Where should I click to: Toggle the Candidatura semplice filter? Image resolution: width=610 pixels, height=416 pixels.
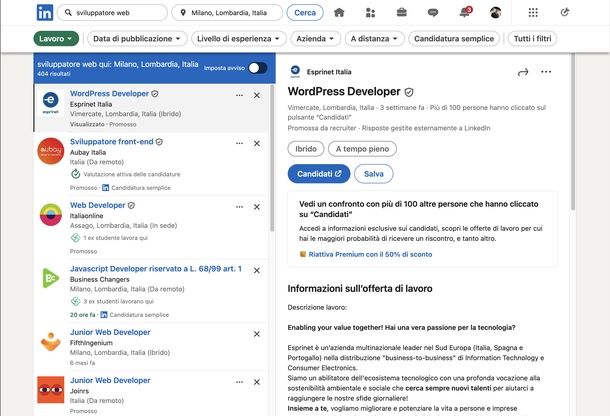coord(454,39)
